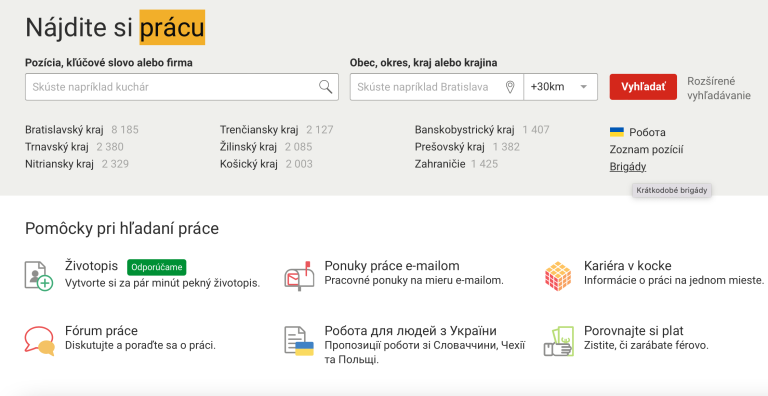Click the mailbox icon for e-mail offers
768x396 pixels.
(298, 276)
